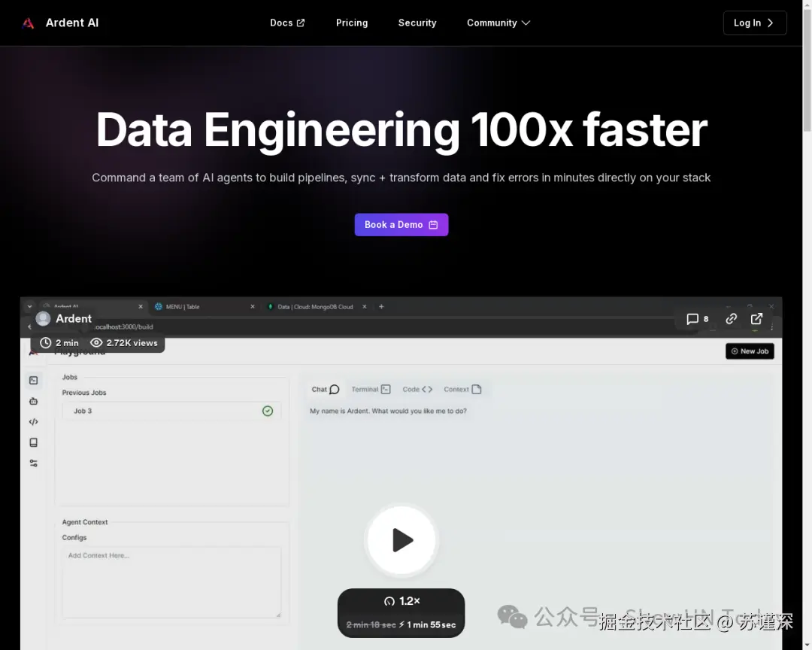The height and width of the screenshot is (650, 812).
Task: Click the 2.72K views indicator
Action: [124, 343]
